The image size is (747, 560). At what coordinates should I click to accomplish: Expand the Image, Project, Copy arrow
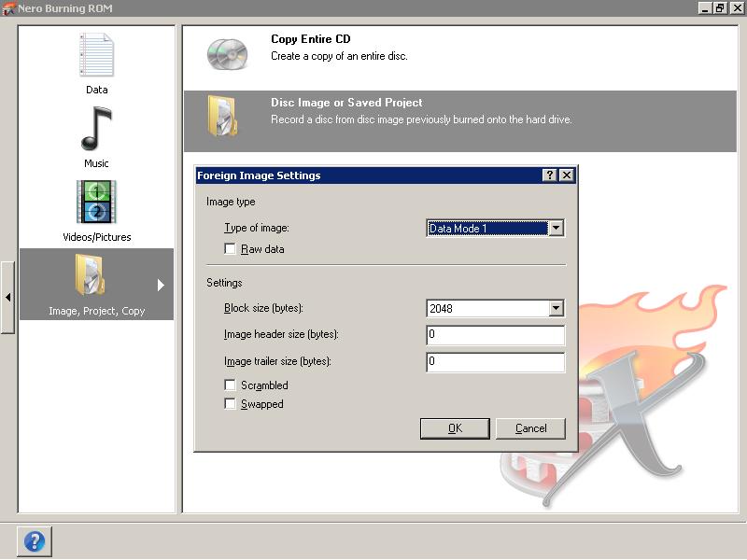(161, 285)
